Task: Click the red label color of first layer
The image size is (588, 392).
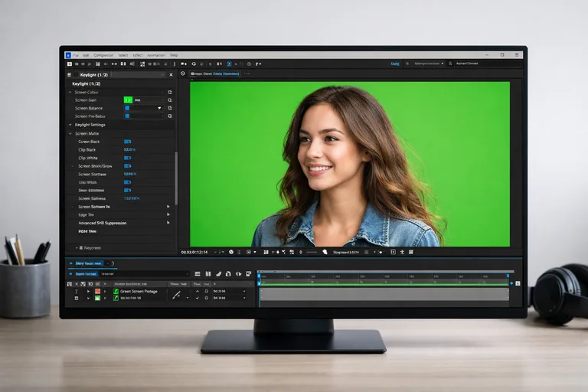Action: tap(97, 291)
